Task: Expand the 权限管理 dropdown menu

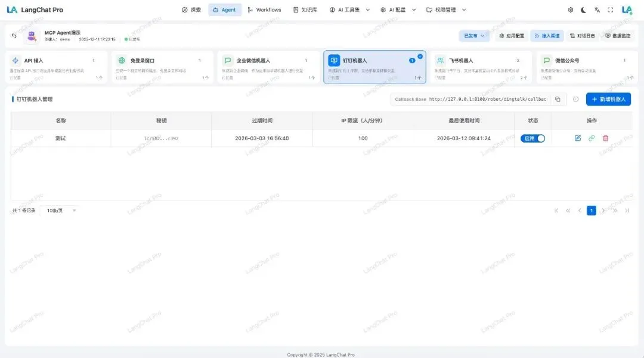Action: pyautogui.click(x=446, y=10)
